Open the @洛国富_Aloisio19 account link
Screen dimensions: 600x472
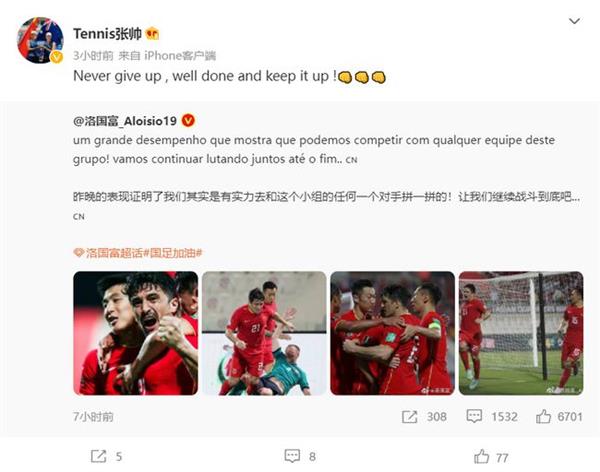[x=125, y=121]
